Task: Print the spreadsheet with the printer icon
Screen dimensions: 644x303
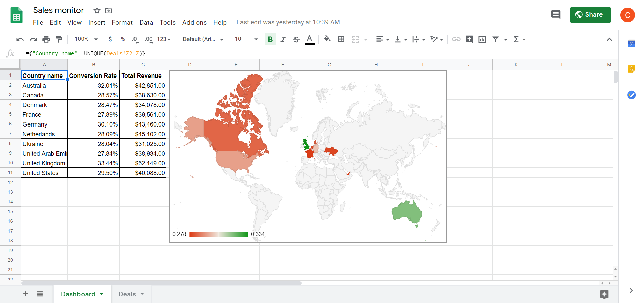Action: click(x=46, y=39)
